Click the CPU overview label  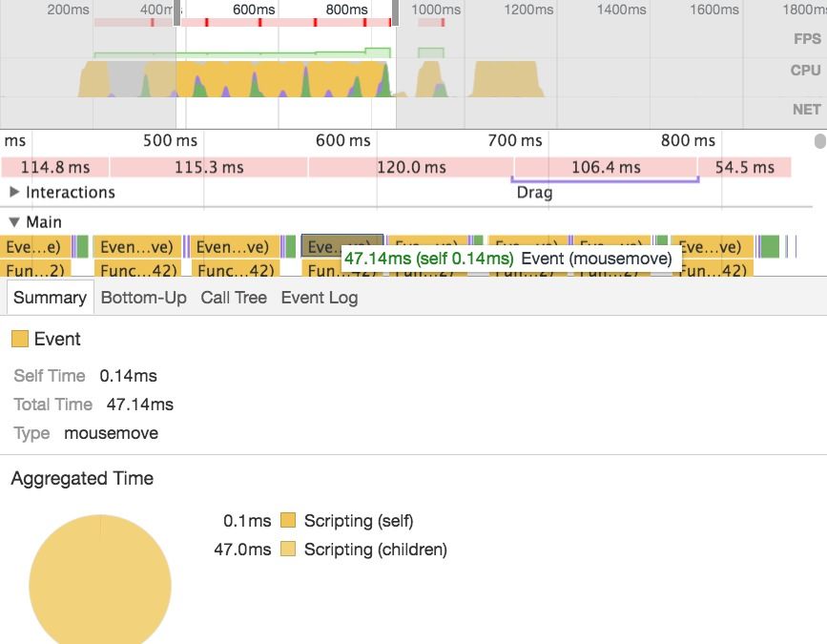[805, 71]
